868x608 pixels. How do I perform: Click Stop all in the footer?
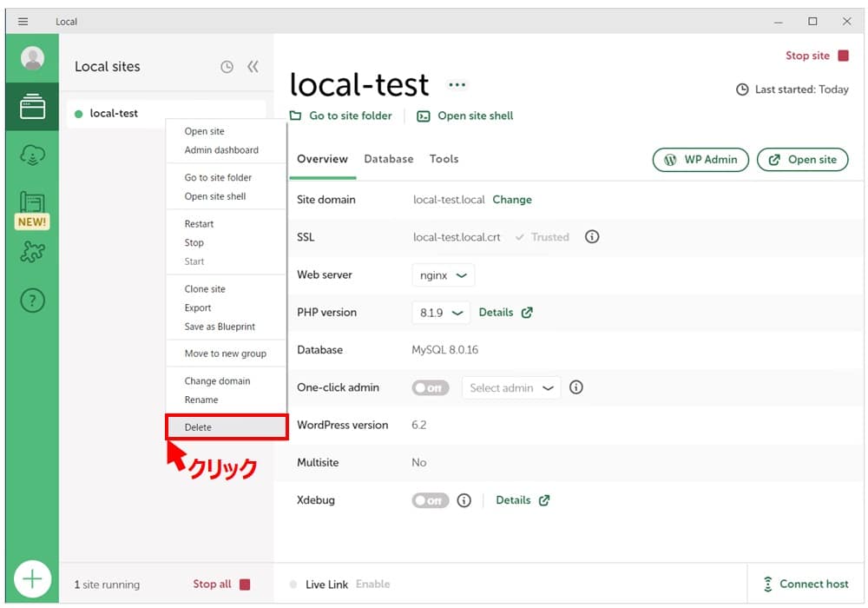[x=221, y=585]
